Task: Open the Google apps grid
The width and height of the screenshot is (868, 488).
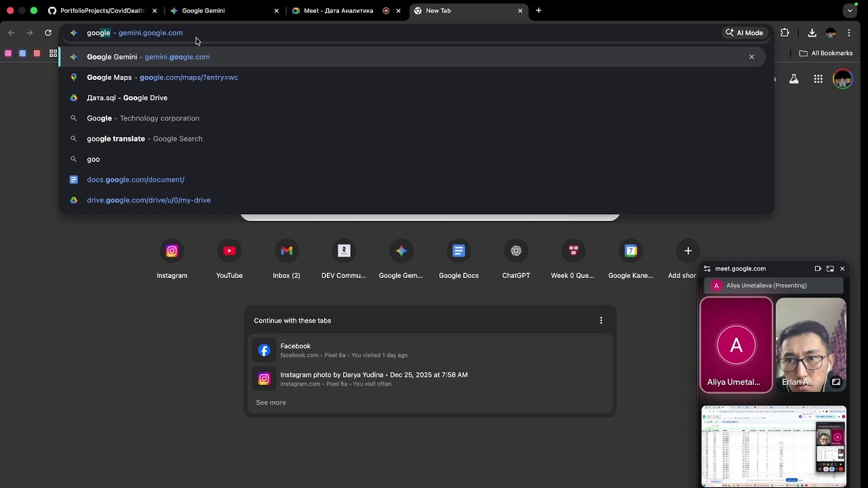Action: (x=818, y=79)
